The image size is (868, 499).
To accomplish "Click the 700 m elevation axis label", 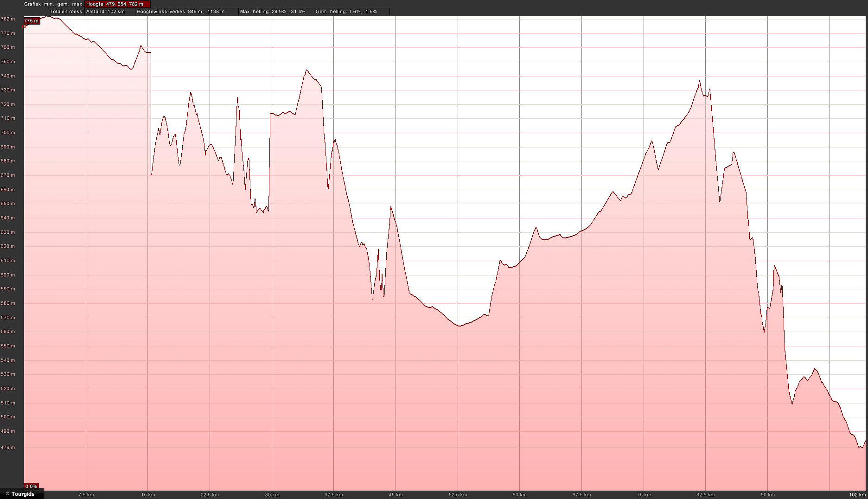I will pyautogui.click(x=8, y=133).
